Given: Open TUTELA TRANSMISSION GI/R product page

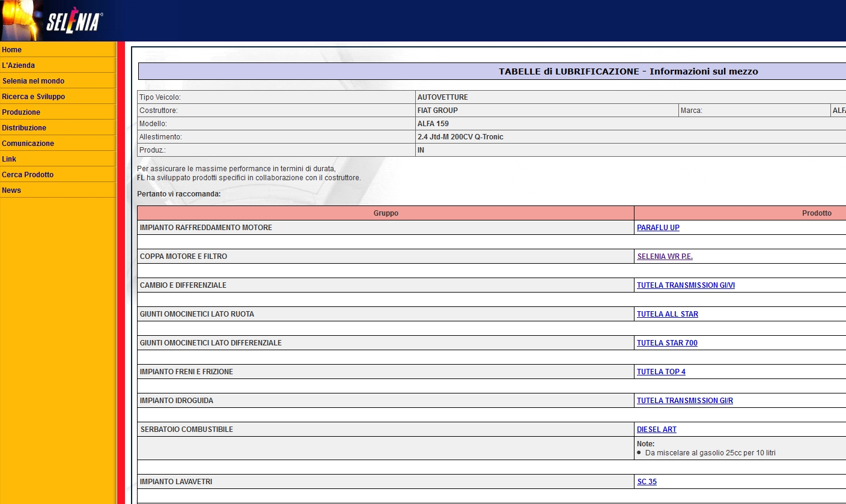Looking at the screenshot, I should [x=685, y=401].
